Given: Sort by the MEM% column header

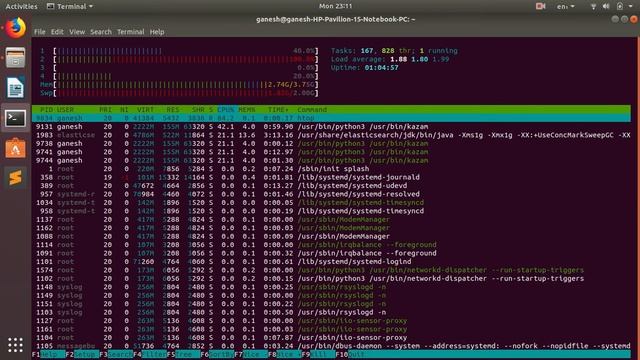Looking at the screenshot, I should (247, 110).
